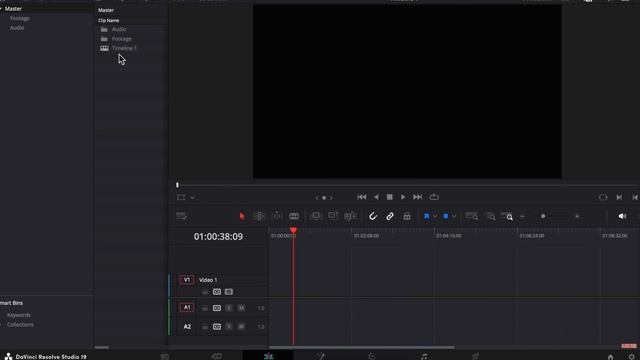Toggle the Linked Selection chain icon
Image resolution: width=640 pixels, height=360 pixels.
click(x=390, y=216)
